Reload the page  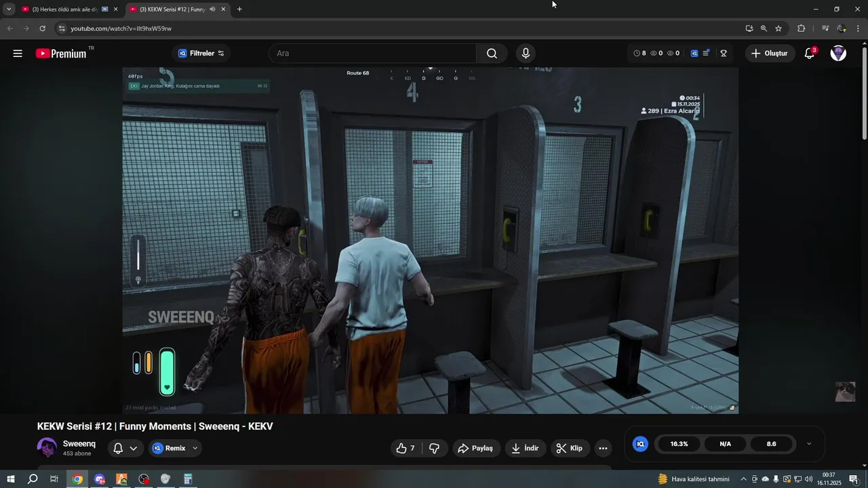click(x=42, y=28)
